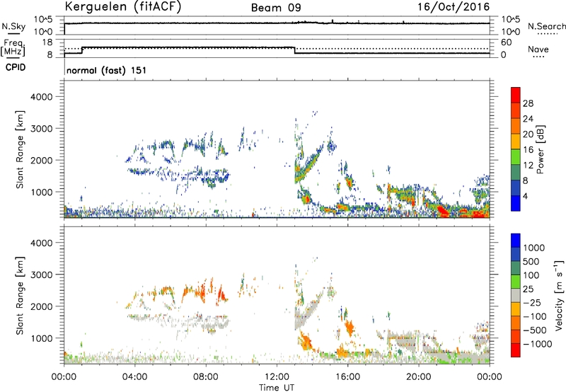Click the red top segment of Power colorbar
This screenshot has height=392, width=566.
516,95
